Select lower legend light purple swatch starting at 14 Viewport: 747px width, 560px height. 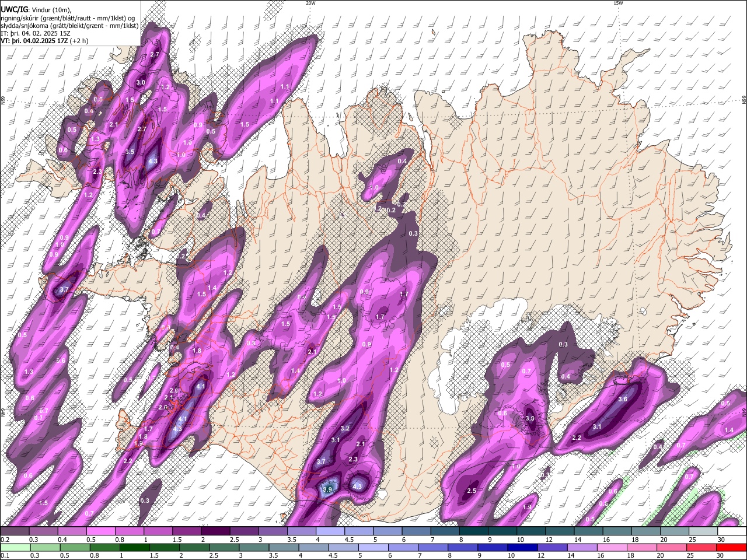click(582, 547)
